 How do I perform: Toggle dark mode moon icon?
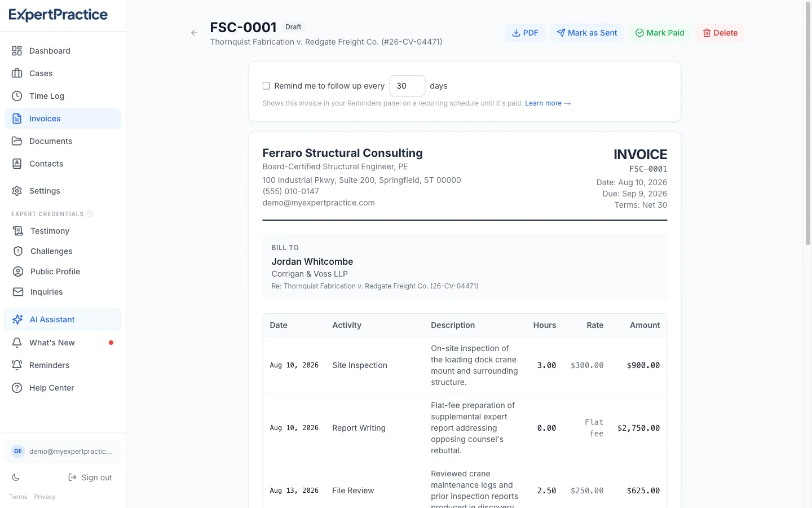16,478
